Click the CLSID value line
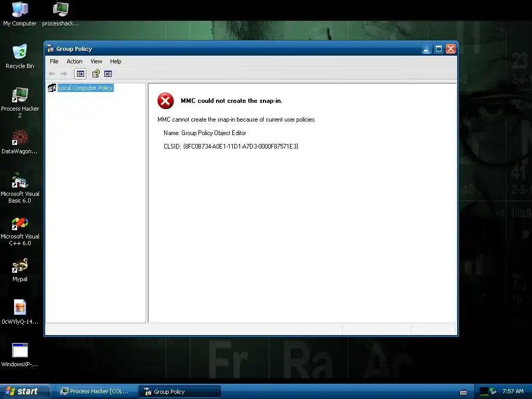Screen dimensions: 532x399 click(x=231, y=146)
